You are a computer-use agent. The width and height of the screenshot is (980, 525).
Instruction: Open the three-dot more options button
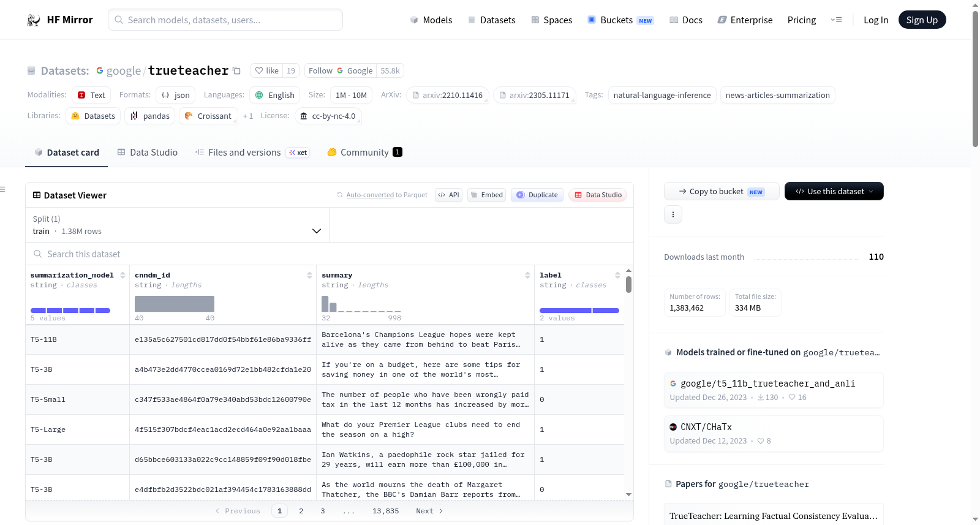673,214
